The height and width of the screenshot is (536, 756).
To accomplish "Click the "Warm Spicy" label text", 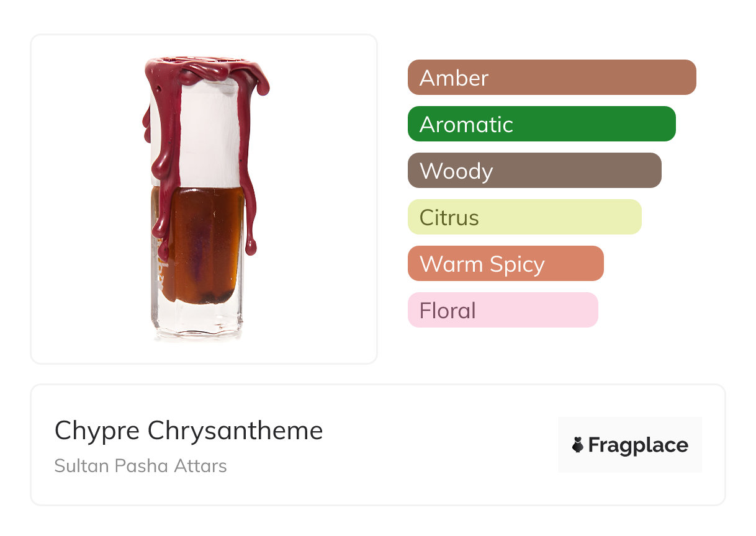I will point(482,264).
